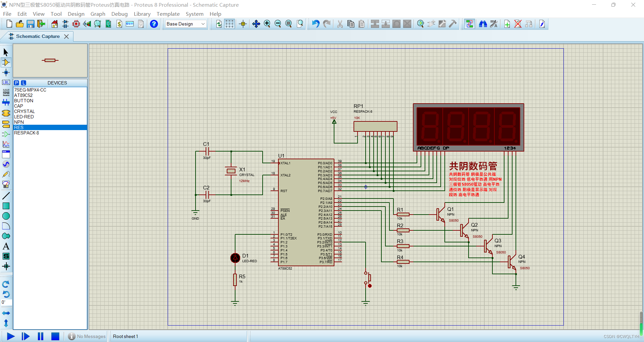Viewport: 644px width, 342px height.
Task: Select AT89C52 in devices list
Action: point(50,95)
